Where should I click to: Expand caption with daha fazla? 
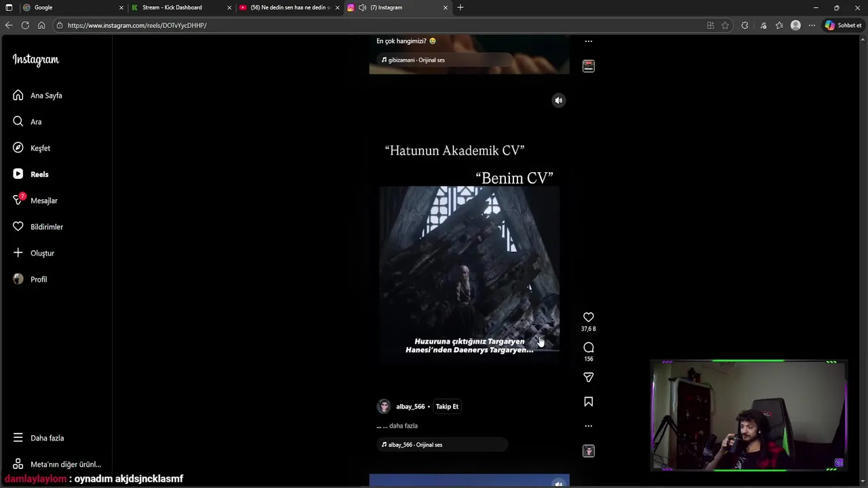coord(403,426)
